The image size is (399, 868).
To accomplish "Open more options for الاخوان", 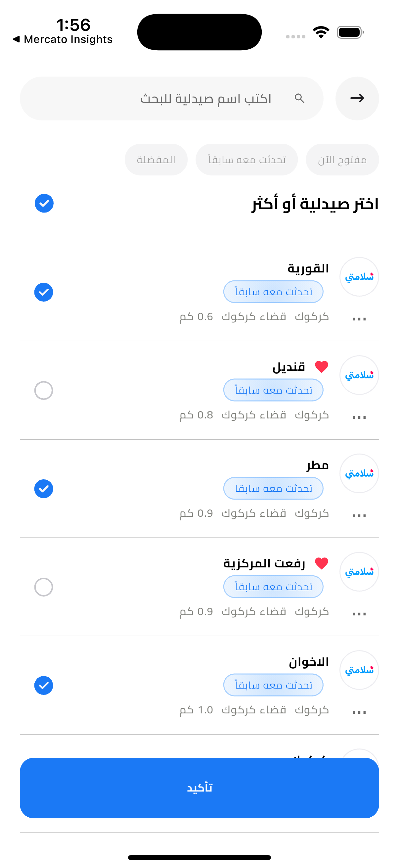I will (359, 712).
